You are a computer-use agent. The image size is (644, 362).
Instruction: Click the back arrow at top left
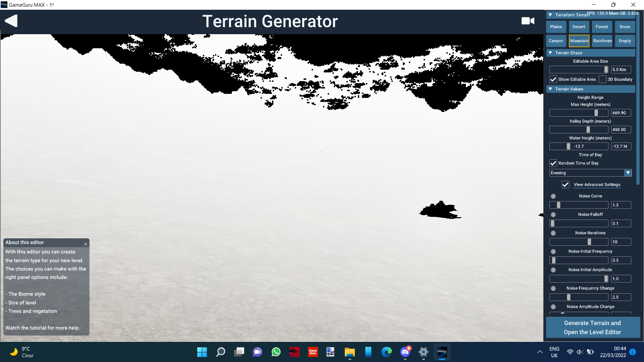pyautogui.click(x=10, y=20)
